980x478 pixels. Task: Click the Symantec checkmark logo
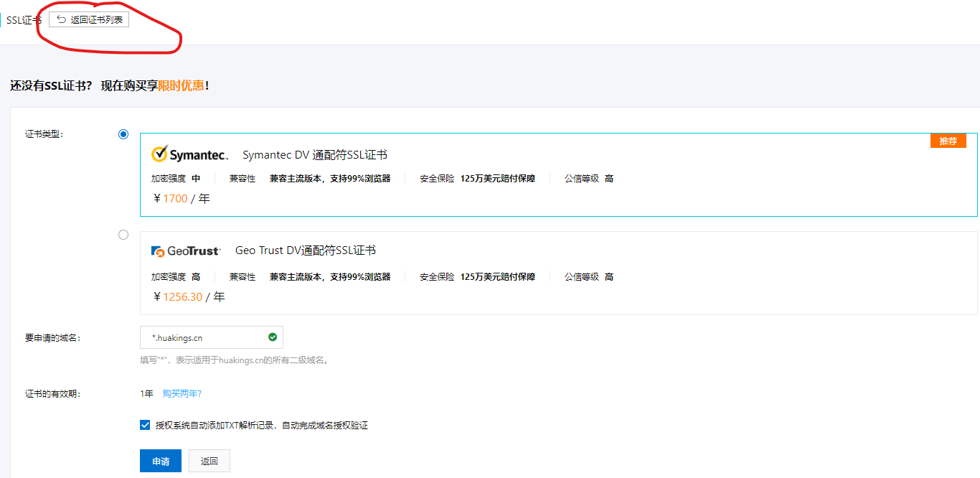(x=160, y=154)
